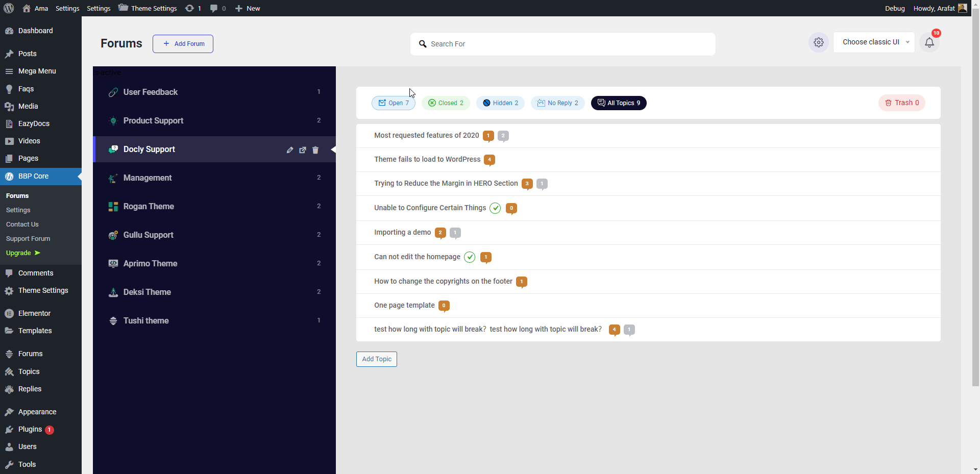
Task: Toggle resolved check on Can not edit the homepage
Action: click(x=470, y=257)
